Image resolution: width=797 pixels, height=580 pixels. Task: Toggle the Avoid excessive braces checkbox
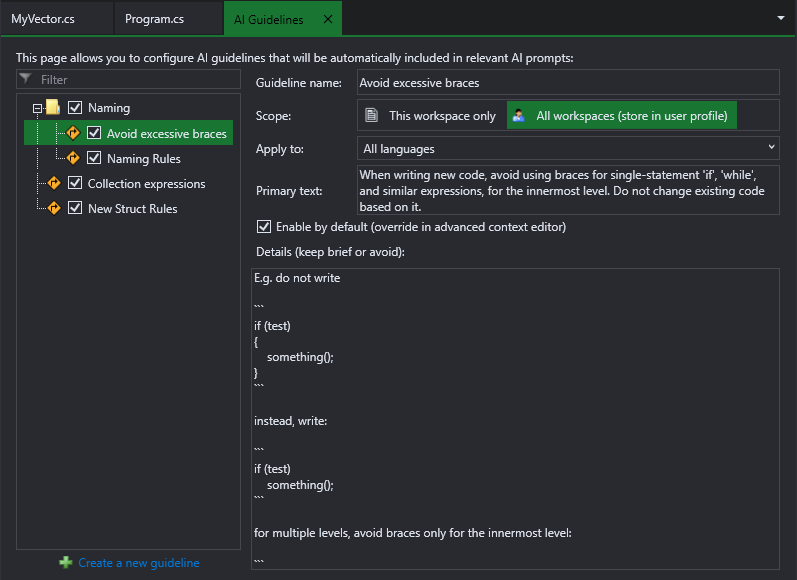point(94,133)
